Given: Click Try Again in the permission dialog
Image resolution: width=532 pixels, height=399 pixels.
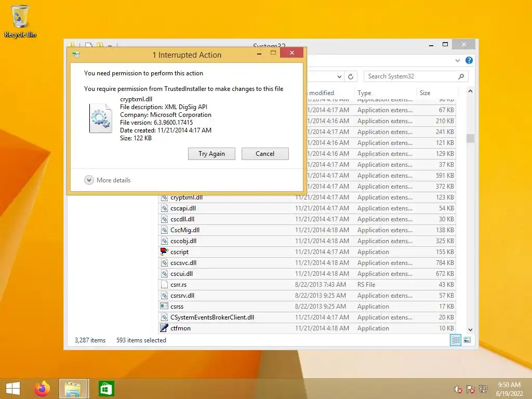Looking at the screenshot, I should [211, 154].
